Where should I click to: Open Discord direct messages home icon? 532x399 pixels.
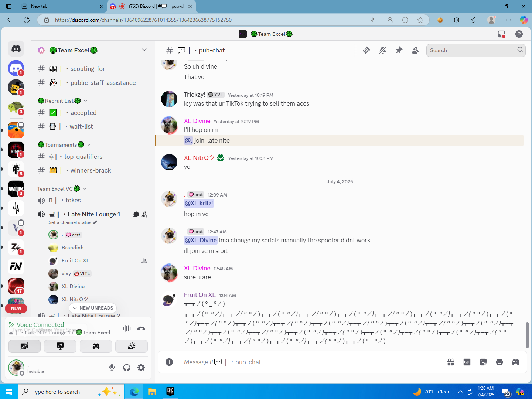coord(16,48)
